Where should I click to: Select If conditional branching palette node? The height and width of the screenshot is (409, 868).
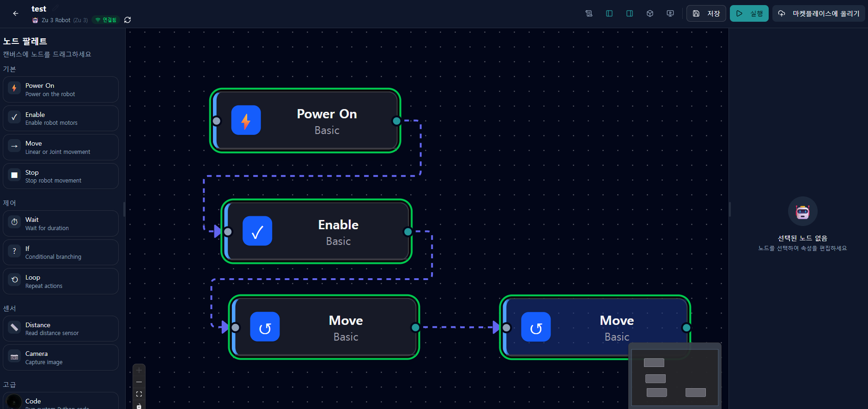click(x=61, y=252)
